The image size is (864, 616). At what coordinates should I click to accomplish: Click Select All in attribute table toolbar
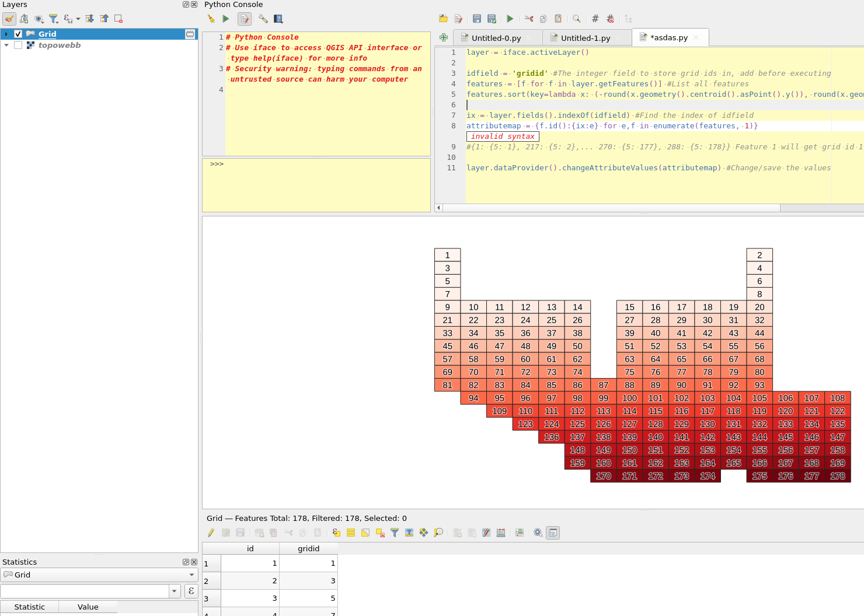[x=351, y=533]
